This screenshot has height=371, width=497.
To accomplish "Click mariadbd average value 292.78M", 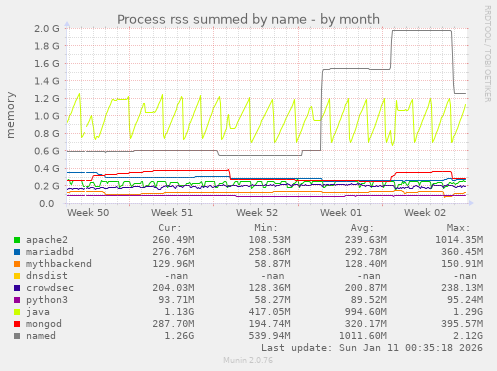I will point(366,252).
